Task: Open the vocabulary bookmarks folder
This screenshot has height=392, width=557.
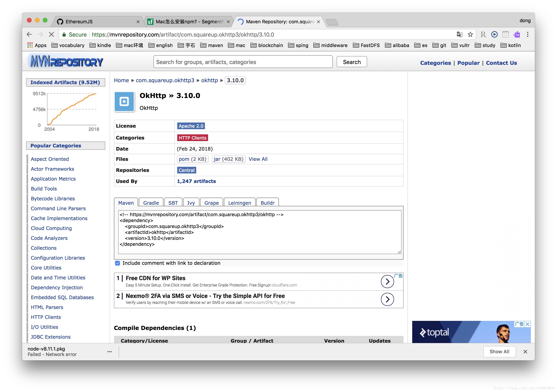Action: pos(68,45)
